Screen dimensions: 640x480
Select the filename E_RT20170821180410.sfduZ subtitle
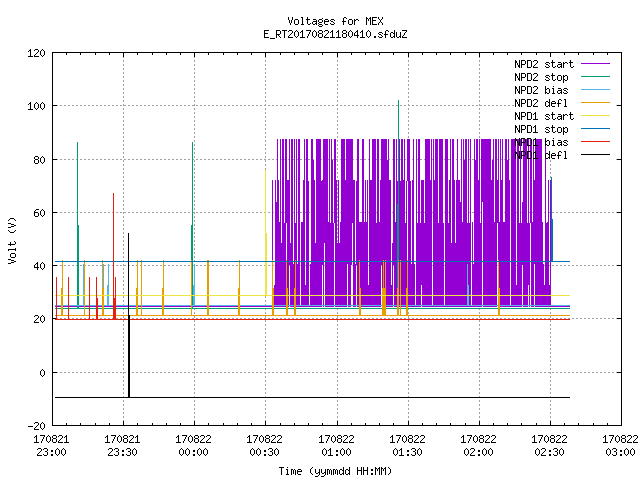pyautogui.click(x=335, y=34)
